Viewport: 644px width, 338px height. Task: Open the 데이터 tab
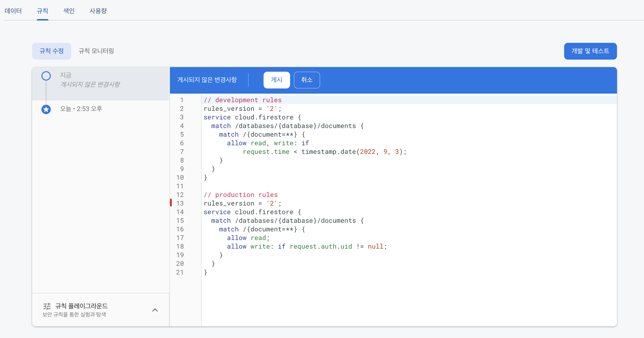pos(13,11)
